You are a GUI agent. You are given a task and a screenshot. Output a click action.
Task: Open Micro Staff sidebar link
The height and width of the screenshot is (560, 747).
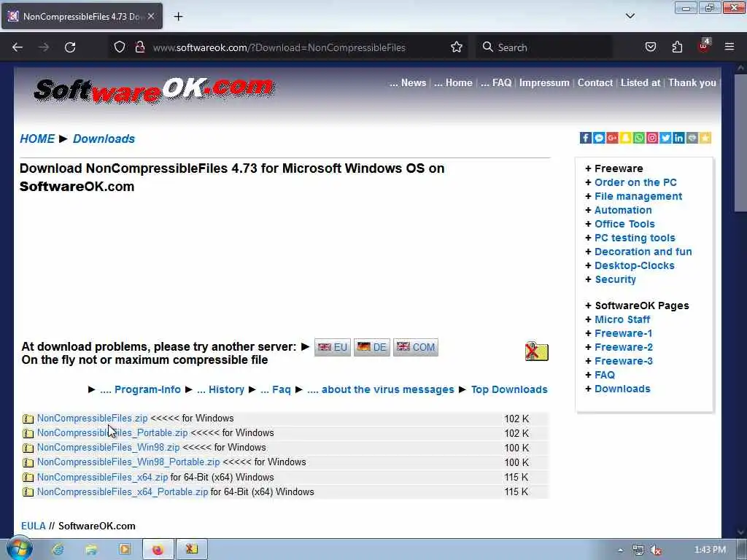(622, 319)
